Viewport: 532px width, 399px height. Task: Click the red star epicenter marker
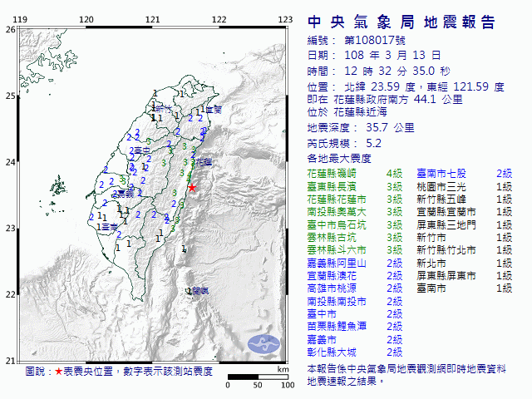pyautogui.click(x=192, y=188)
